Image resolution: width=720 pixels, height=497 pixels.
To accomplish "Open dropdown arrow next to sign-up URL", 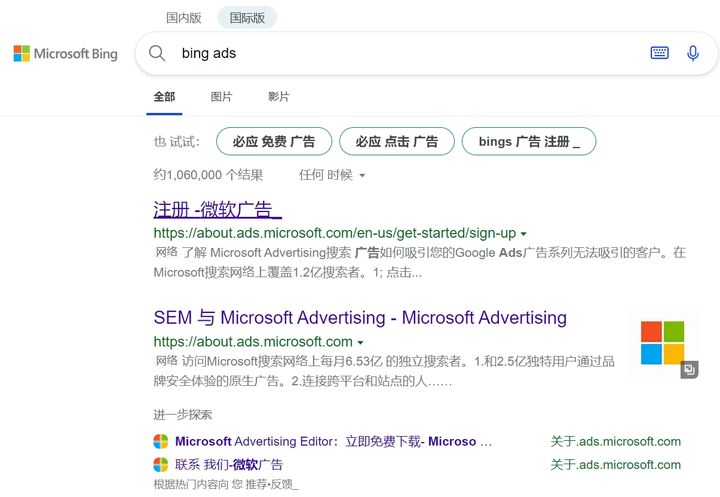I will [x=523, y=234].
